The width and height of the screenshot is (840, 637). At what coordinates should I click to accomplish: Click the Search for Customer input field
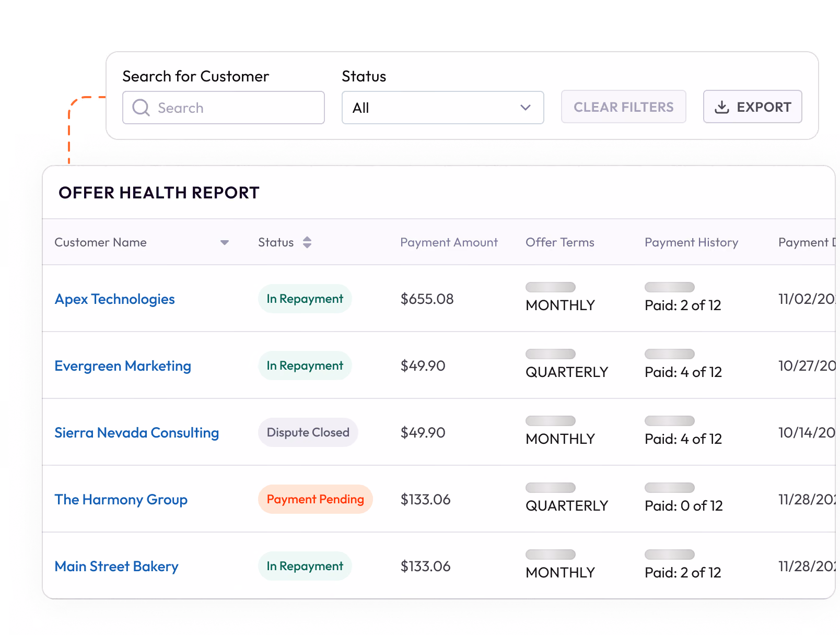[224, 108]
